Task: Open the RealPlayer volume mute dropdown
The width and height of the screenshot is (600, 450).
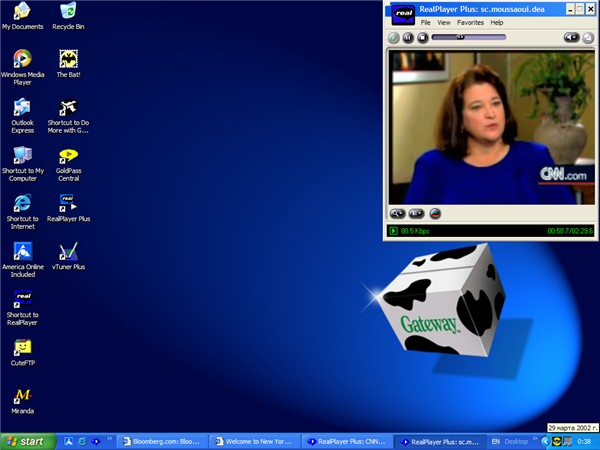Action: [572, 37]
